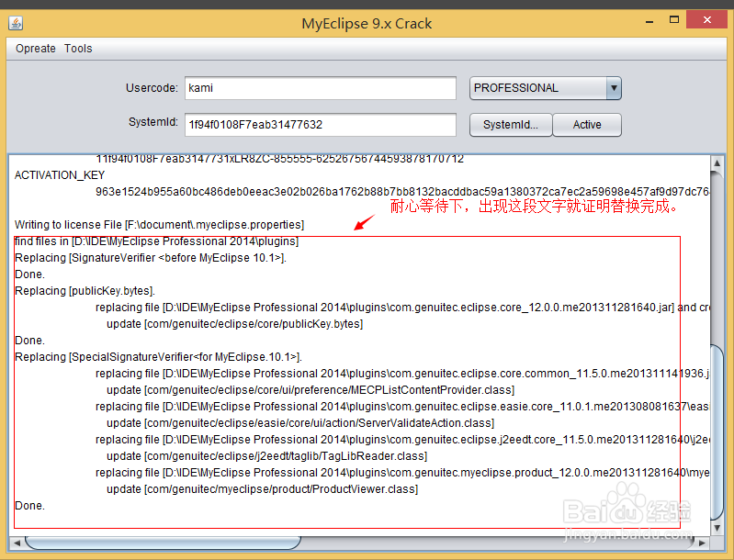Click the 'Replacing [SpecialSignatureVerifier' log line
The image size is (734, 560).
(x=158, y=357)
